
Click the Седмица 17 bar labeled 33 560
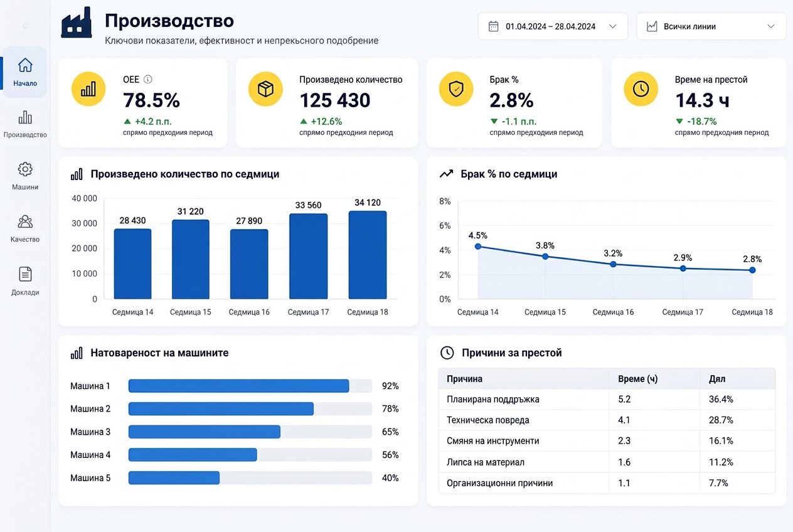[x=308, y=256]
